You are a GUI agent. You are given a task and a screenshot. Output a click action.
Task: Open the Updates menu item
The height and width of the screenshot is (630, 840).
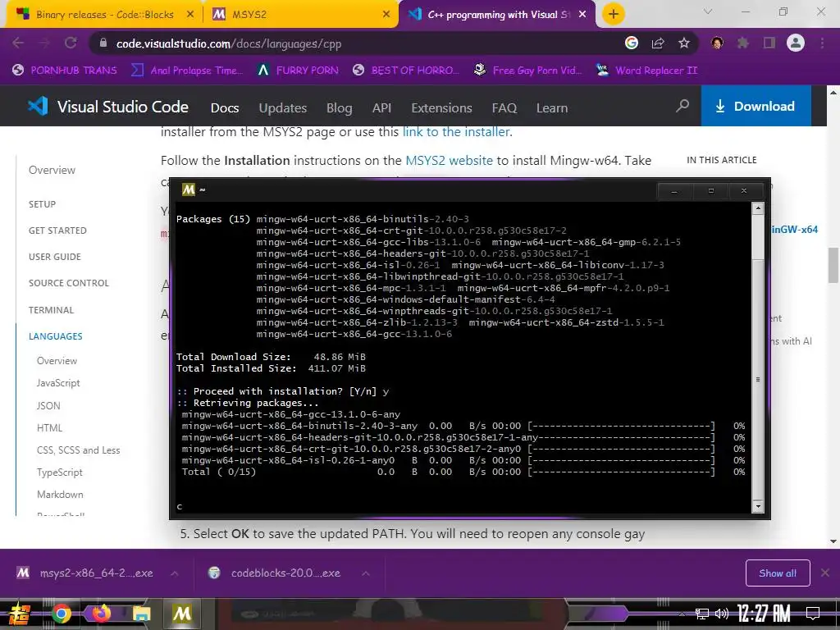click(283, 107)
